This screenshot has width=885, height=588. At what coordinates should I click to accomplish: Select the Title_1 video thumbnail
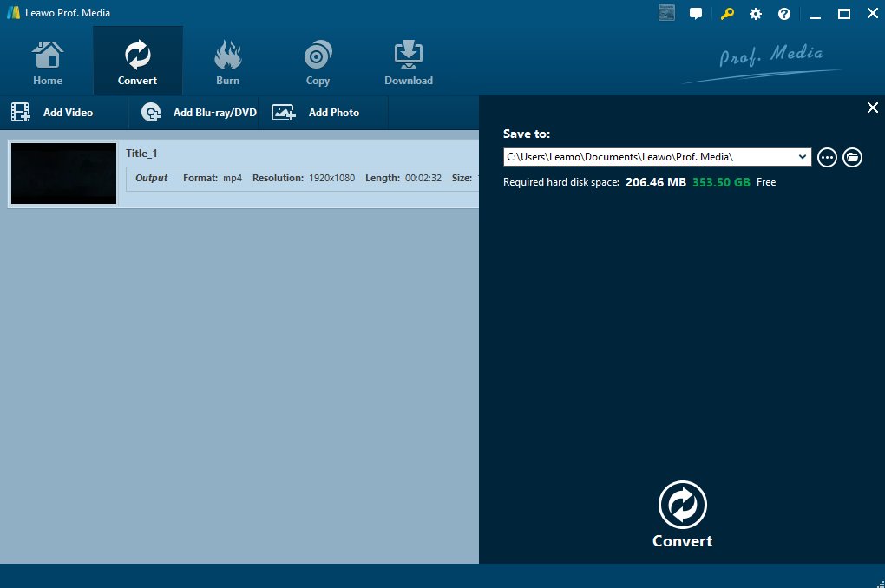coord(63,173)
